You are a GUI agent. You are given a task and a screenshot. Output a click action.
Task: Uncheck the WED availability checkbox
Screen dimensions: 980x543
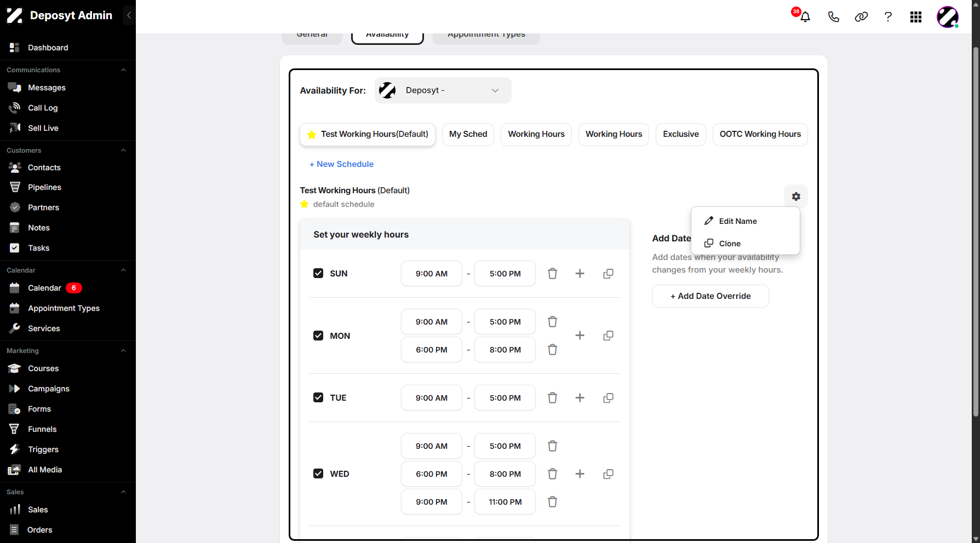point(318,473)
